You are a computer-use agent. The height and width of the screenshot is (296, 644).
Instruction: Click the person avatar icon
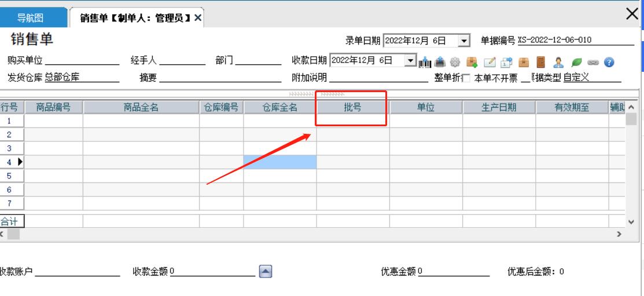[x=558, y=62]
